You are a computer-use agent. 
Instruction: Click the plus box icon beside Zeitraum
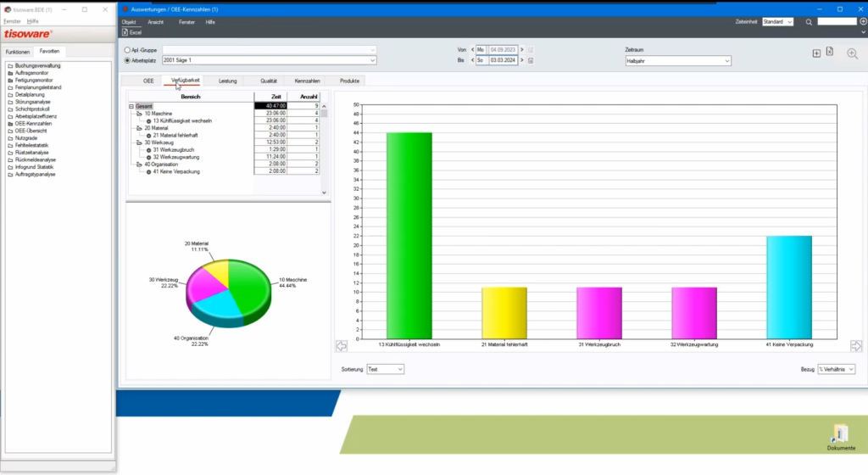click(816, 53)
